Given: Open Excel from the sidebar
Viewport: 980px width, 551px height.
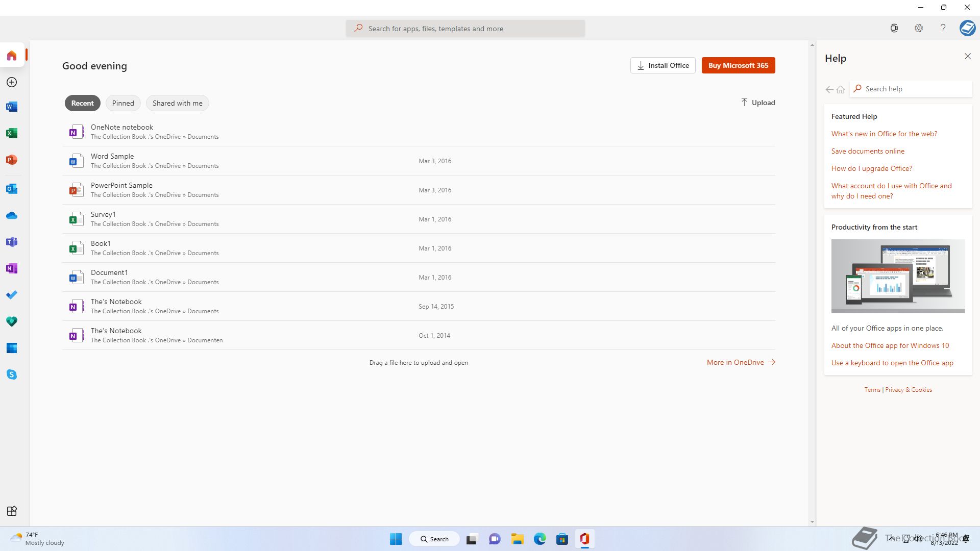Looking at the screenshot, I should (x=12, y=133).
